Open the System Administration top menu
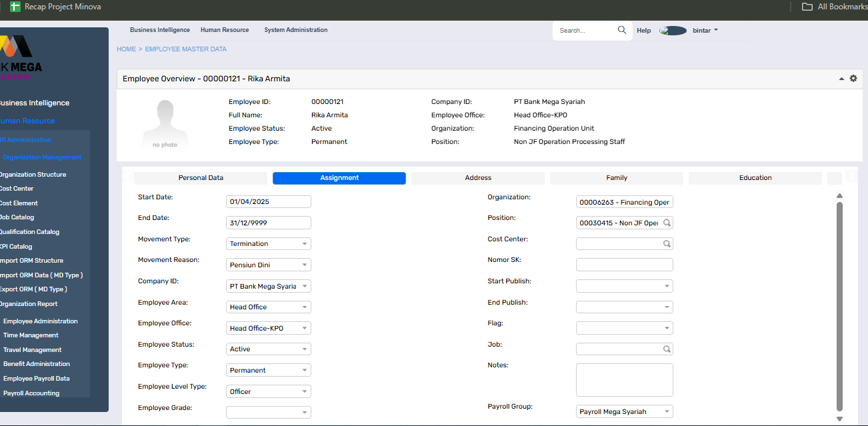Screen dimensions: 868x426 [296, 30]
